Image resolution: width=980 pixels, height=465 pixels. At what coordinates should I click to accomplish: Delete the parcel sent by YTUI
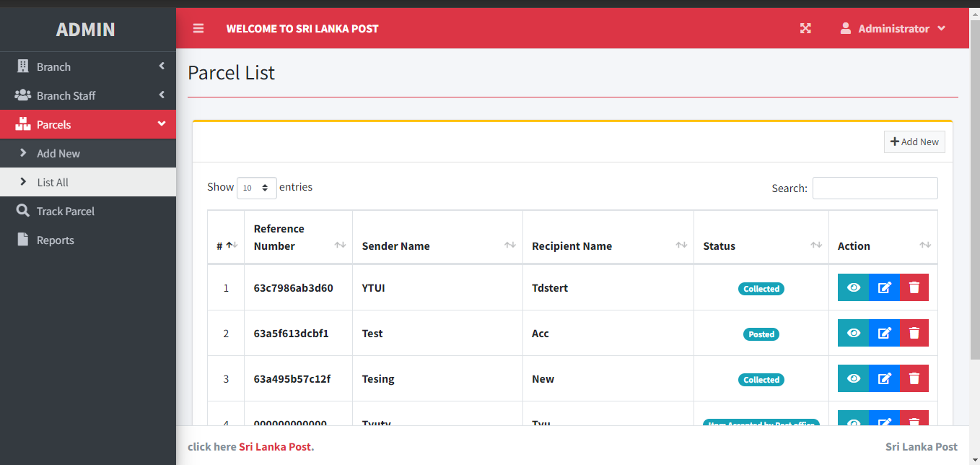[x=914, y=287]
